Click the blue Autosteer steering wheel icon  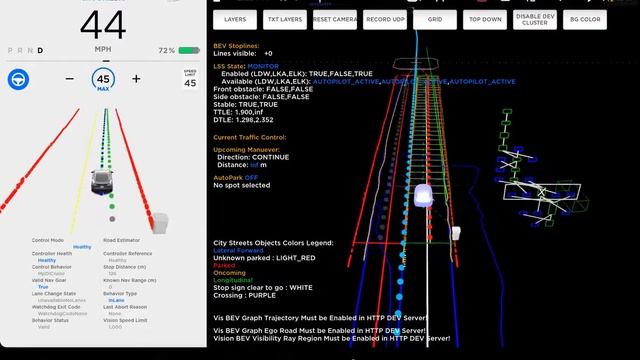click(x=18, y=79)
